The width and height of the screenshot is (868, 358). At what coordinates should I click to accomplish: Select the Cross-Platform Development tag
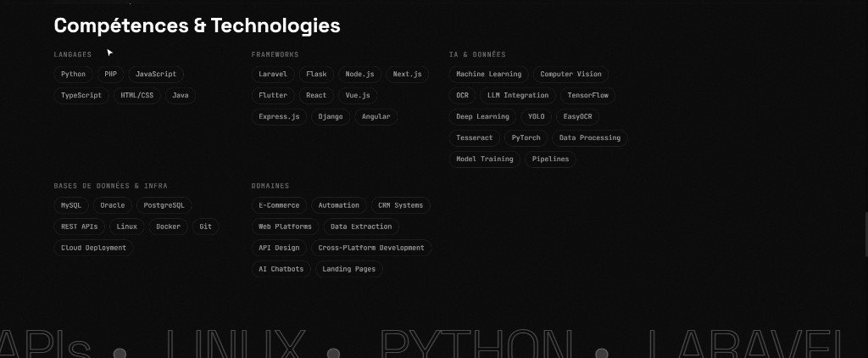371,248
